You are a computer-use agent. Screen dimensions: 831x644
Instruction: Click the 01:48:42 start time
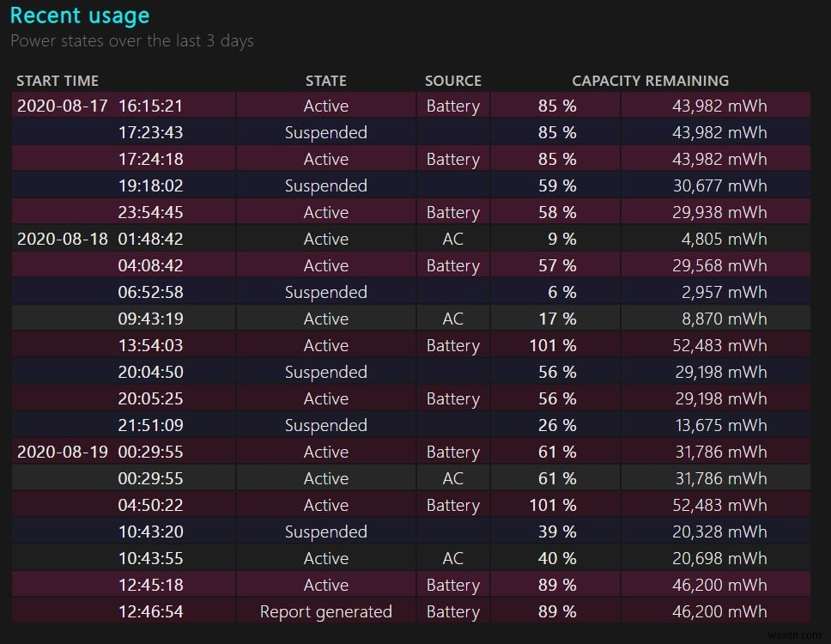point(150,239)
